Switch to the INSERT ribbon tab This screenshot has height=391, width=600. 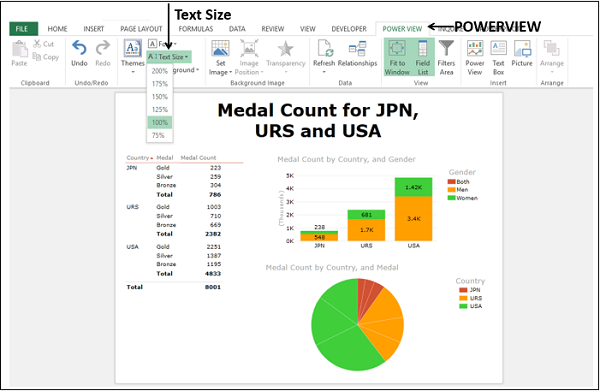93,29
